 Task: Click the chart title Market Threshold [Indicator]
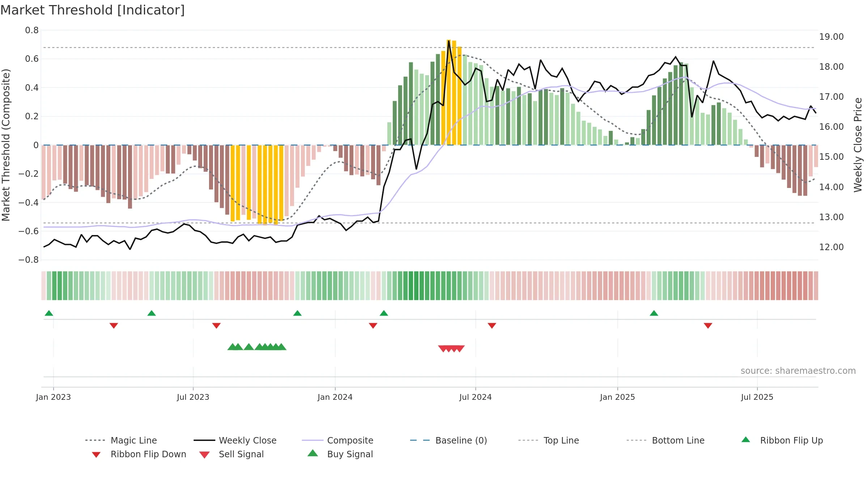tap(93, 10)
